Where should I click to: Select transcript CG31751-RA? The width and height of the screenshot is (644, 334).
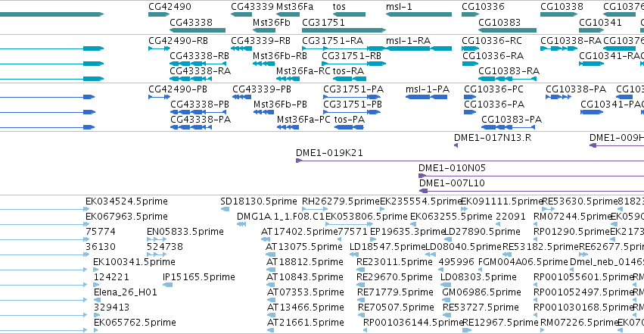344,48
